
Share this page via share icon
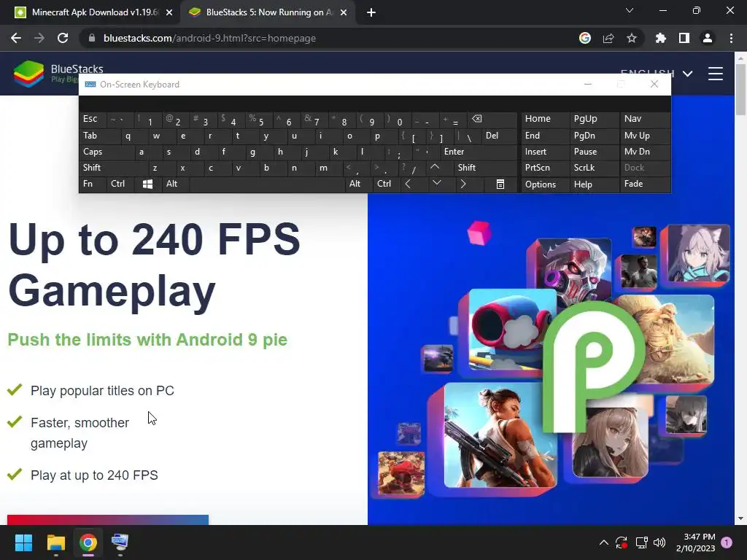[x=608, y=38]
